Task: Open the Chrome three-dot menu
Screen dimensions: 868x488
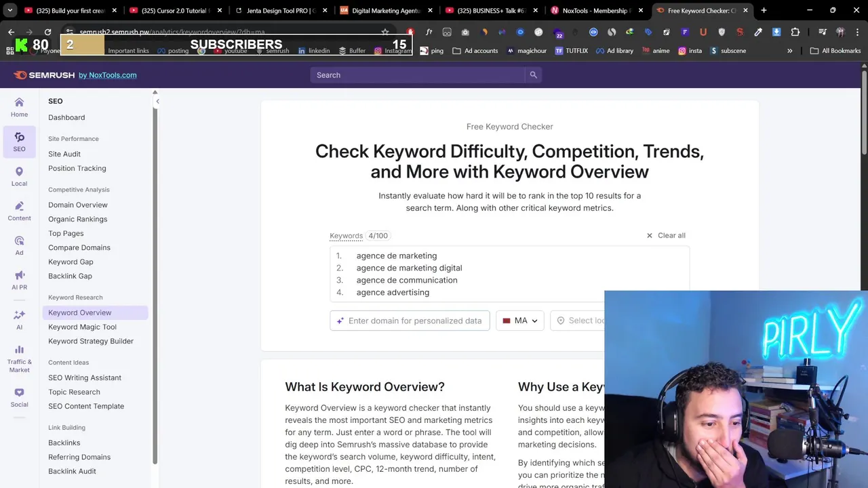Action: (x=858, y=32)
